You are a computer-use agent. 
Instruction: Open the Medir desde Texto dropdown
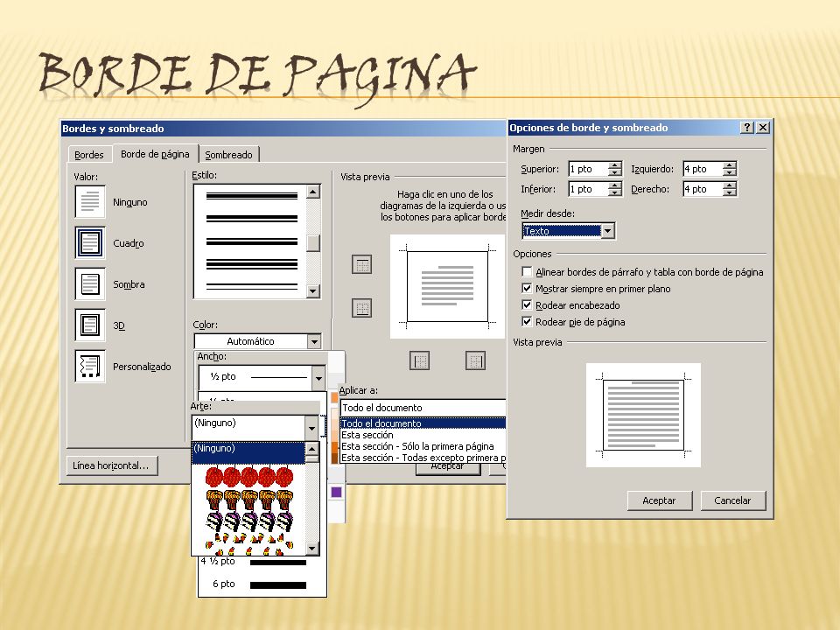607,231
